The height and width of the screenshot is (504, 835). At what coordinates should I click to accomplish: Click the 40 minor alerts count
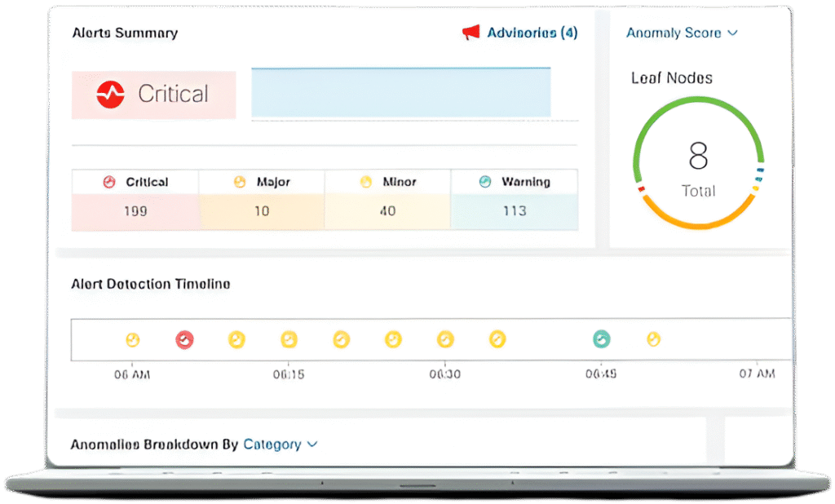[x=387, y=211]
